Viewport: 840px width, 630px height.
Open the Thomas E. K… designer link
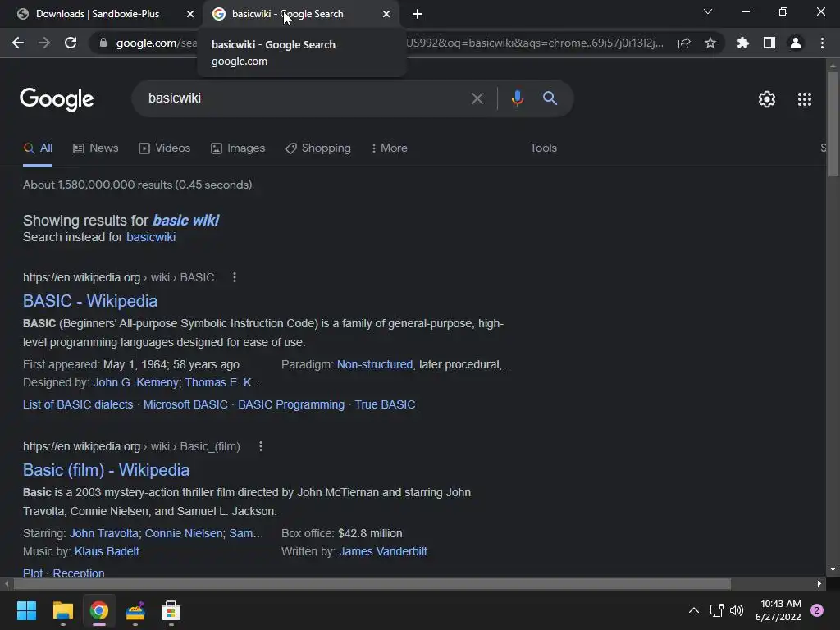pyautogui.click(x=223, y=382)
